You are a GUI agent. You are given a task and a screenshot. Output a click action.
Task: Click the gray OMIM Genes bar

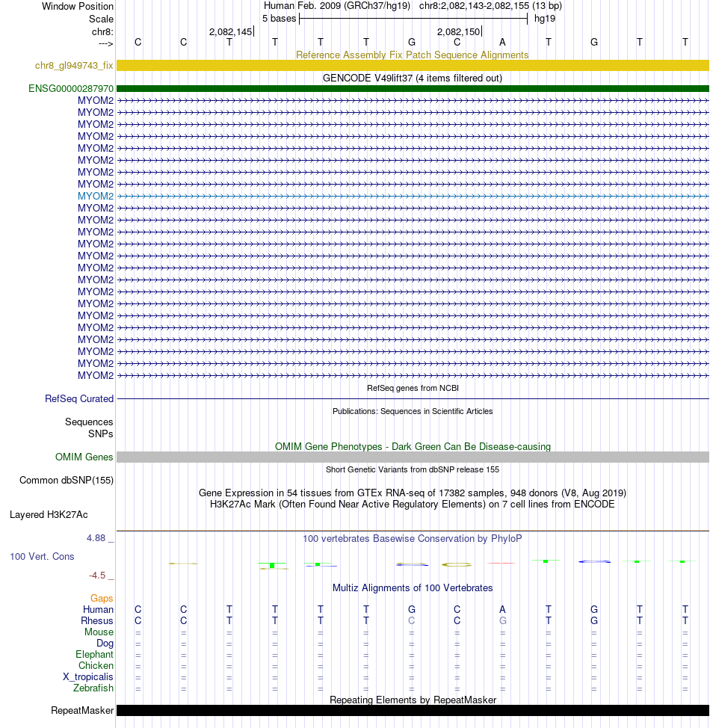click(x=413, y=457)
